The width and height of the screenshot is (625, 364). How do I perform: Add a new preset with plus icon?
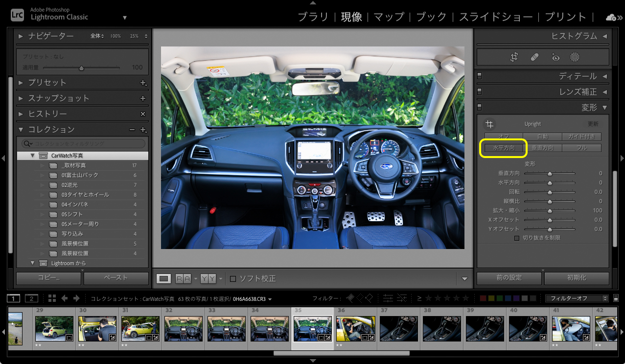[x=143, y=83]
